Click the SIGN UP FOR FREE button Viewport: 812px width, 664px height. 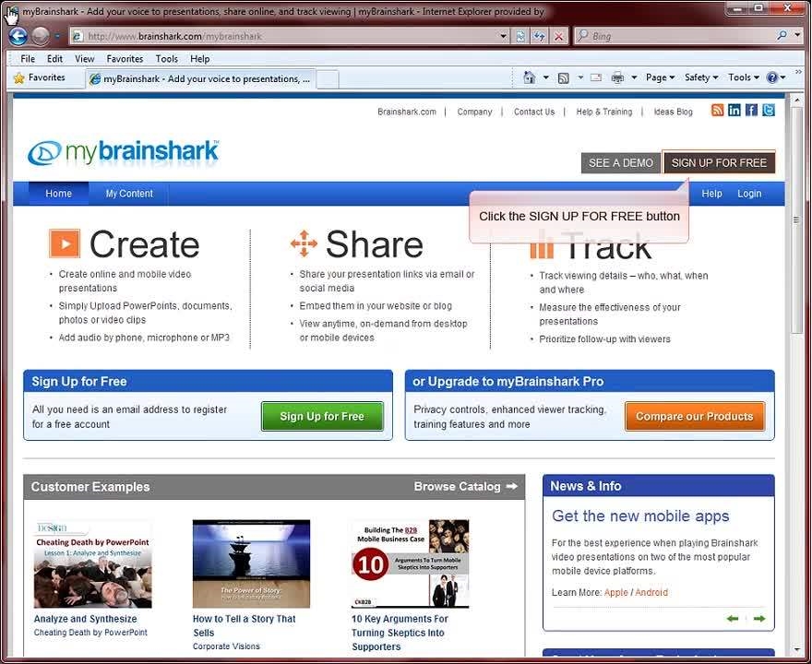719,163
